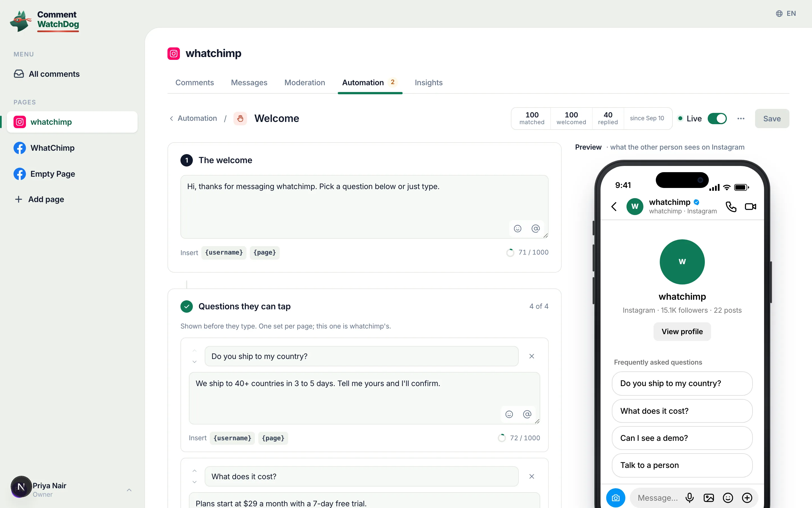Move 'What does it cost?' question down

[x=195, y=482]
